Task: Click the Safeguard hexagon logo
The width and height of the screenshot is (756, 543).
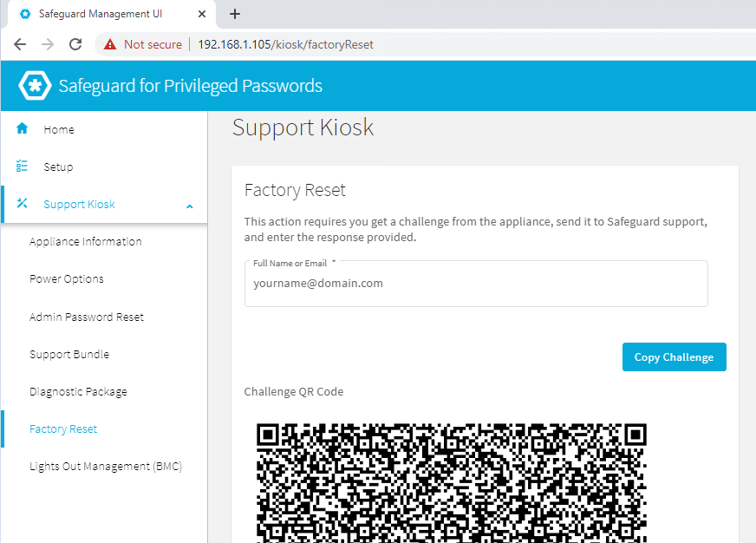Action: [35, 86]
